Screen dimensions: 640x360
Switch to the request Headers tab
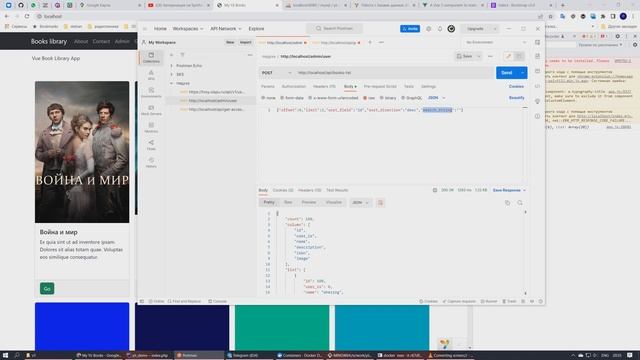tap(324, 87)
